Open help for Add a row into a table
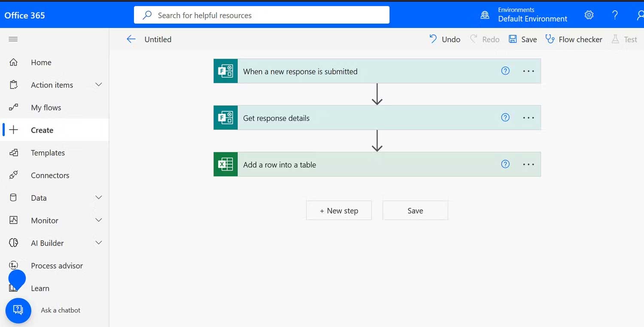The width and height of the screenshot is (644, 327). 505,164
